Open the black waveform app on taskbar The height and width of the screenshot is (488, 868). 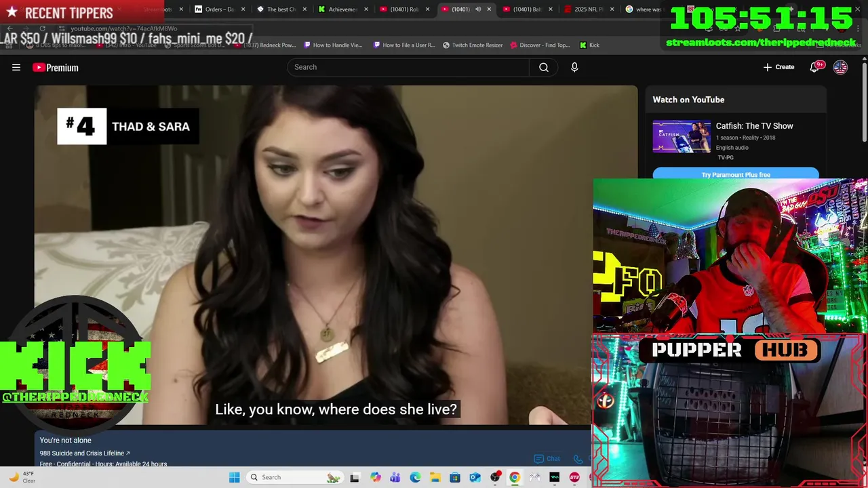tap(555, 477)
